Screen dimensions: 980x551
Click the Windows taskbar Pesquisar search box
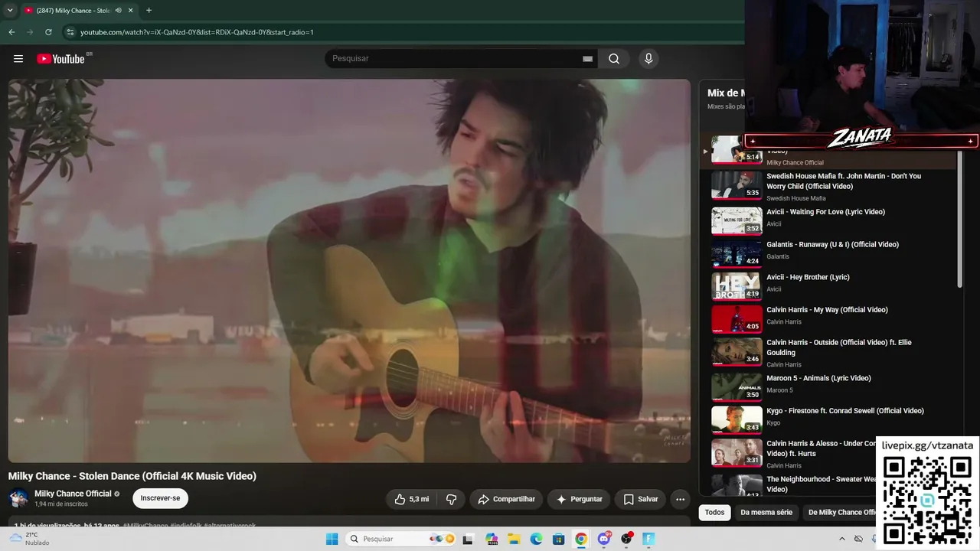tap(402, 539)
